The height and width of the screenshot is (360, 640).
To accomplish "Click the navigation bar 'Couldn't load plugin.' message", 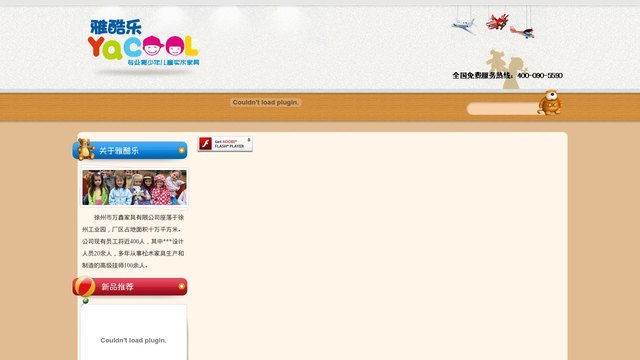I will [265, 102].
